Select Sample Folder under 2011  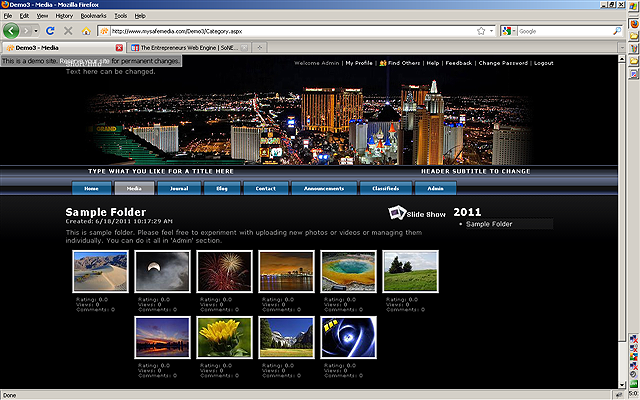coord(489,224)
